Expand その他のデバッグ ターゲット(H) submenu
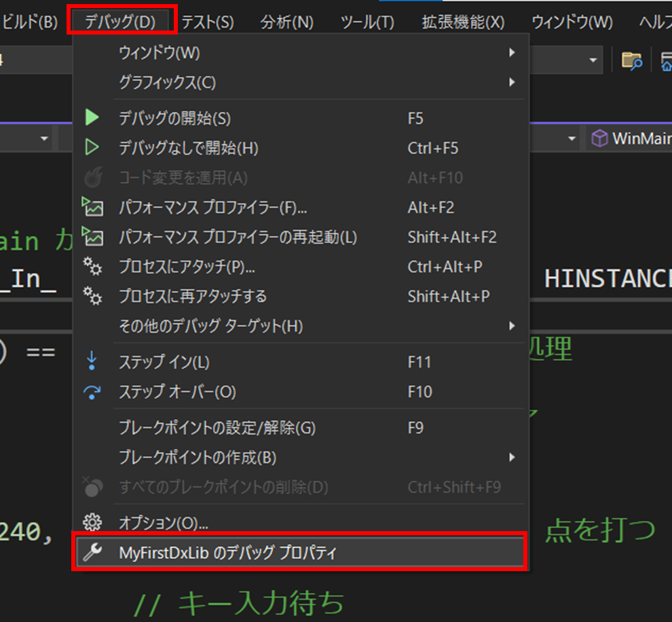 pyautogui.click(x=512, y=326)
